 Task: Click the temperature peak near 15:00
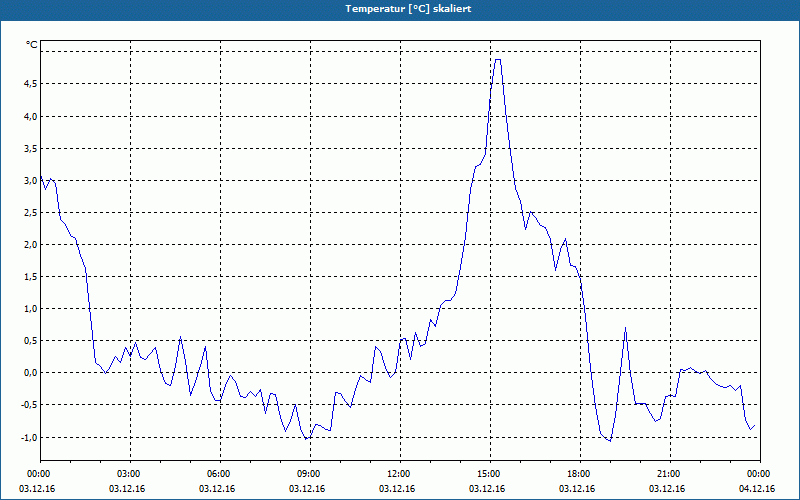498,60
